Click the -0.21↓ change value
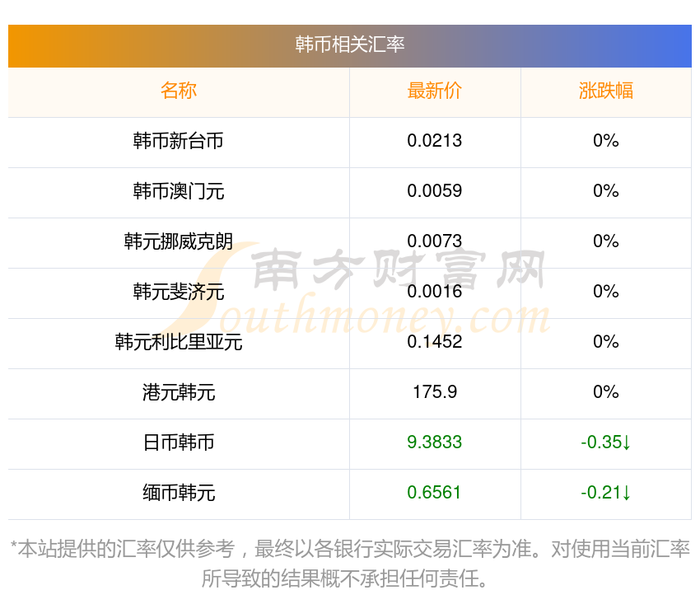Image resolution: width=700 pixels, height=604 pixels. [606, 493]
